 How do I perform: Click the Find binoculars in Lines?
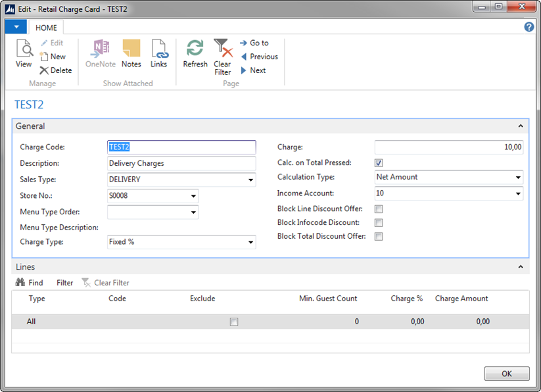click(20, 283)
